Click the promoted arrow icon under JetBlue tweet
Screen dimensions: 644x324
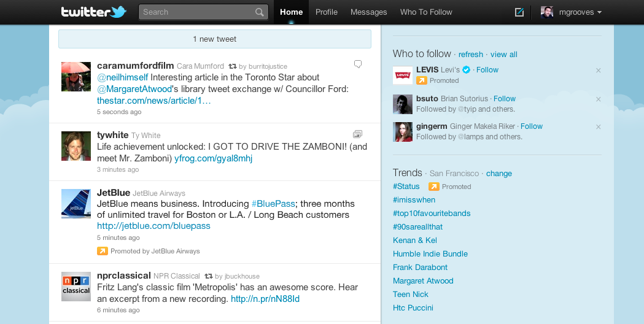click(103, 251)
